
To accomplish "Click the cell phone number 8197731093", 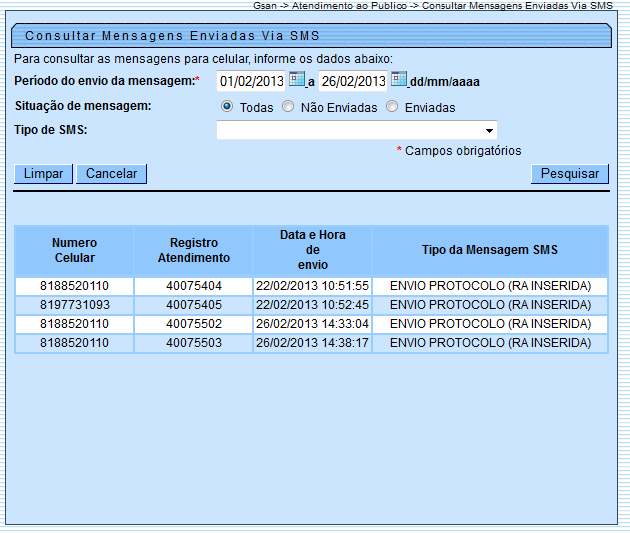I will click(75, 305).
